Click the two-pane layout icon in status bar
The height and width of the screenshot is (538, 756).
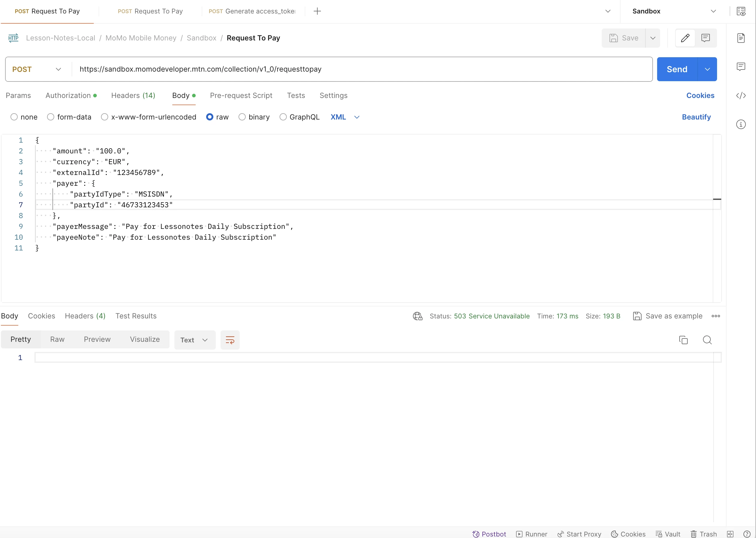[730, 534]
